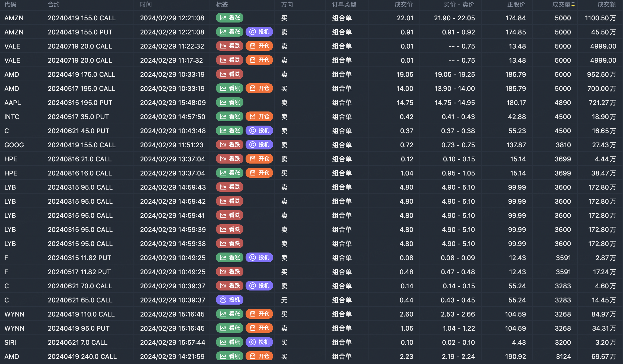Select the 20240816 21.0 CALL HPE contract
Viewport: 623px width, 364px height.
(x=80, y=159)
